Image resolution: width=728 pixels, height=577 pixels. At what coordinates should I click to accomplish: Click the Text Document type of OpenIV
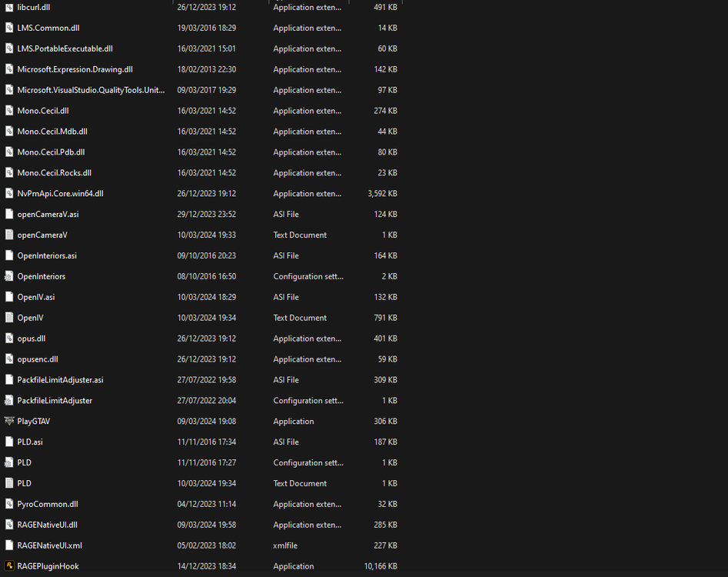point(300,318)
